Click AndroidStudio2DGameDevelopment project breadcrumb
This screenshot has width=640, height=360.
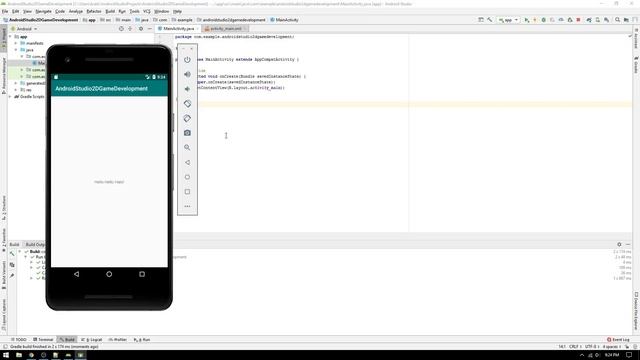(x=40, y=20)
